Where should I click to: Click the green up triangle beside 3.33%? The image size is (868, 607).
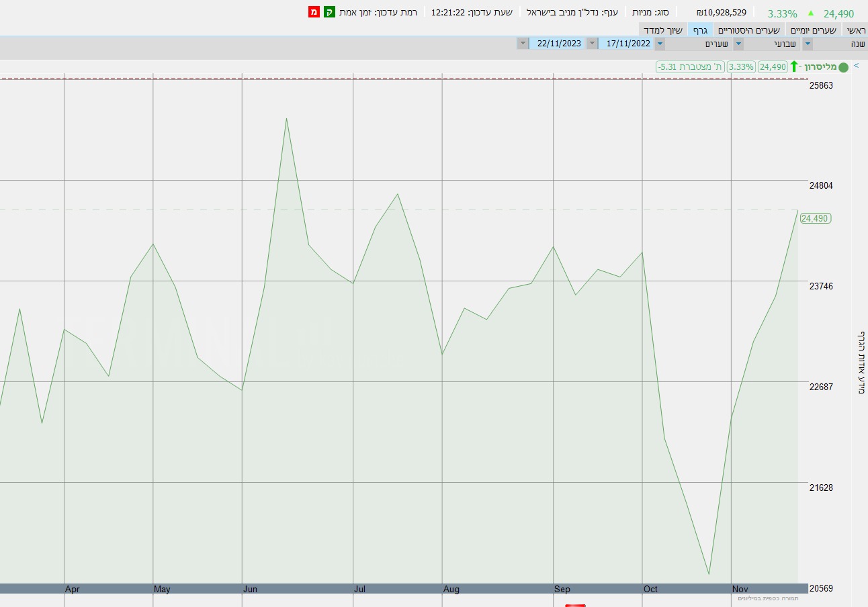[x=811, y=13]
